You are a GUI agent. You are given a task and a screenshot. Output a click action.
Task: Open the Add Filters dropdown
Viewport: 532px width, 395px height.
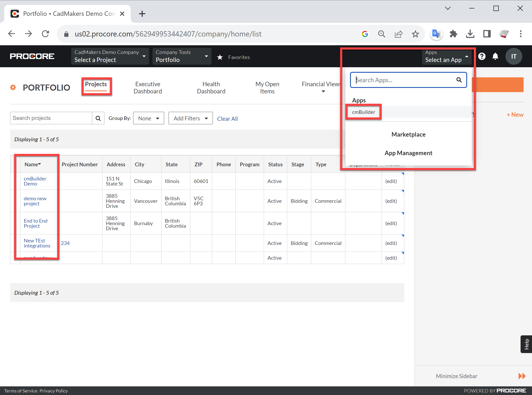[x=190, y=118]
